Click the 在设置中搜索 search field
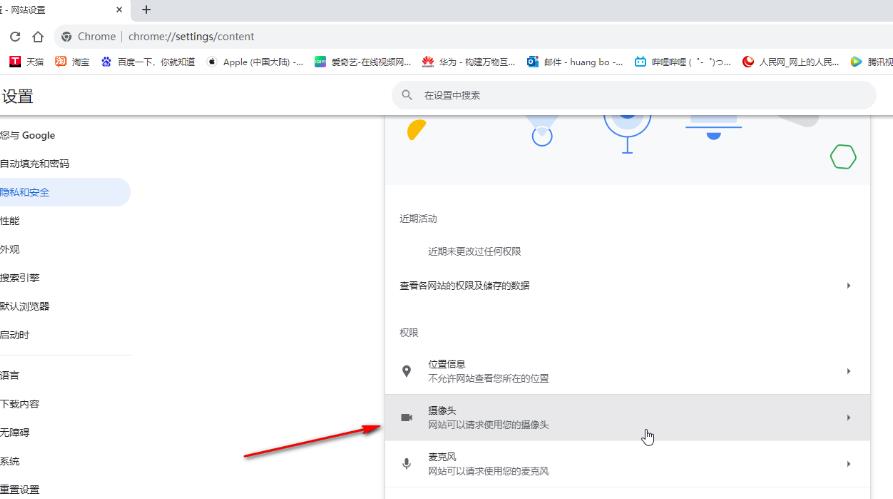Viewport: 893px width, 499px height. 634,95
